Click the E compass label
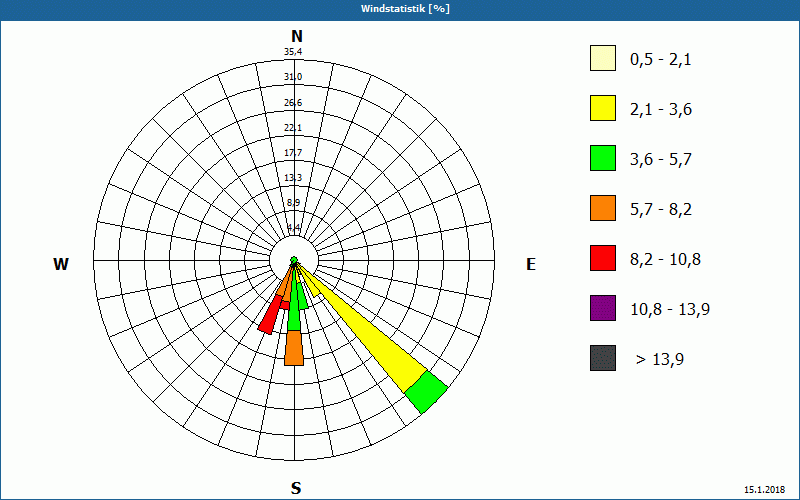This screenshot has height=500, width=800. point(531,264)
